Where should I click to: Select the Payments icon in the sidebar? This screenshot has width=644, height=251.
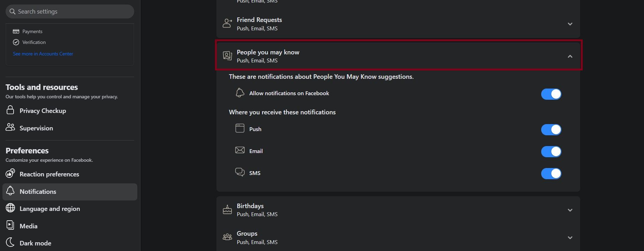(x=16, y=31)
